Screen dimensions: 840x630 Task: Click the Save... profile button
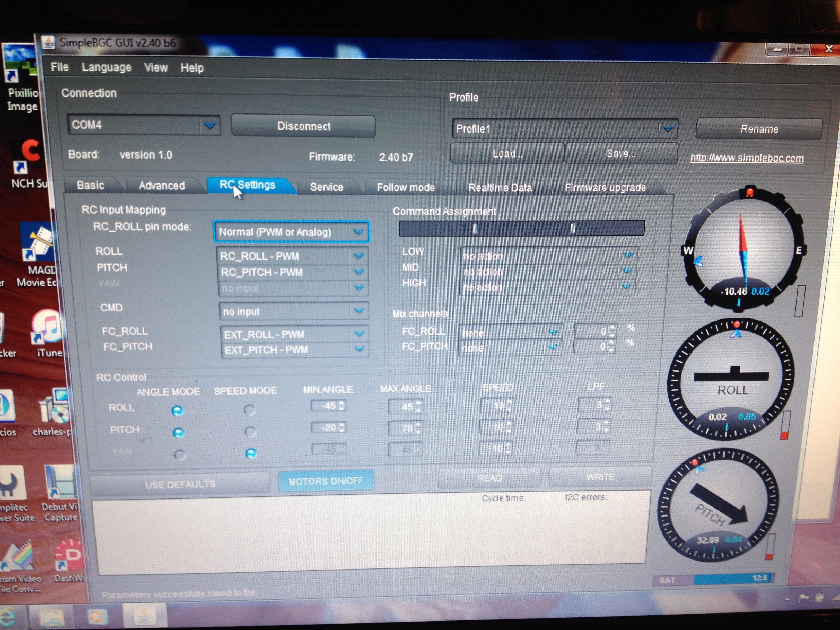(x=621, y=153)
